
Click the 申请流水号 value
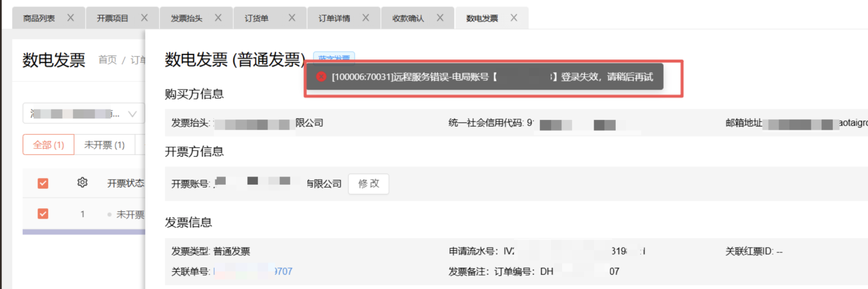(x=575, y=251)
